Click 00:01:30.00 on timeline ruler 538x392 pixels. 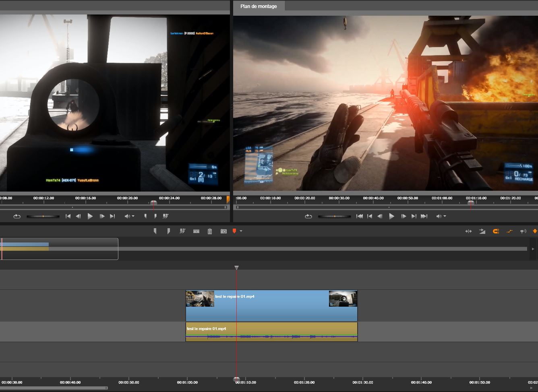(x=363, y=382)
